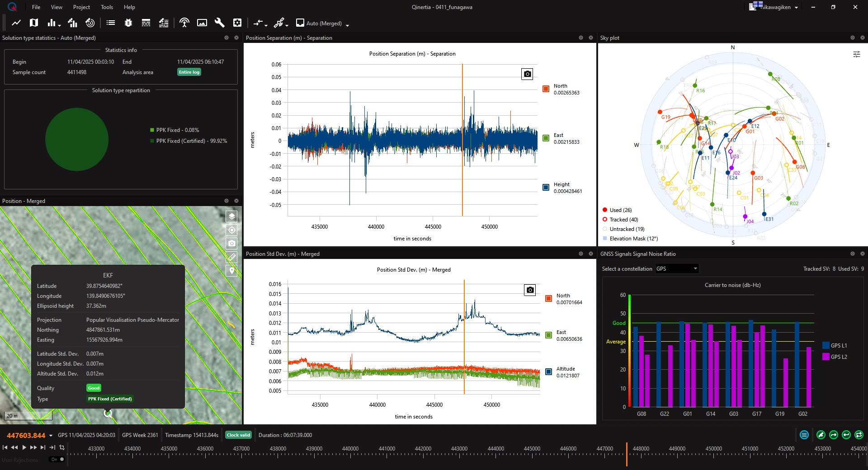Click the processing direction arrows icon
This screenshot has width=868, height=470.
[258, 23]
